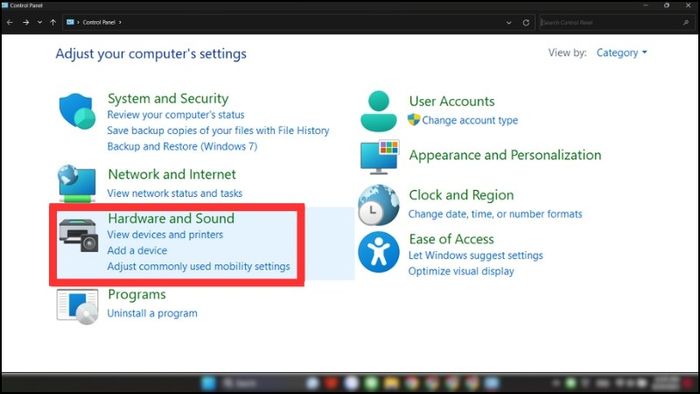This screenshot has width=700, height=394.
Task: Click the Control Panel breadcrumb segment
Action: click(99, 22)
